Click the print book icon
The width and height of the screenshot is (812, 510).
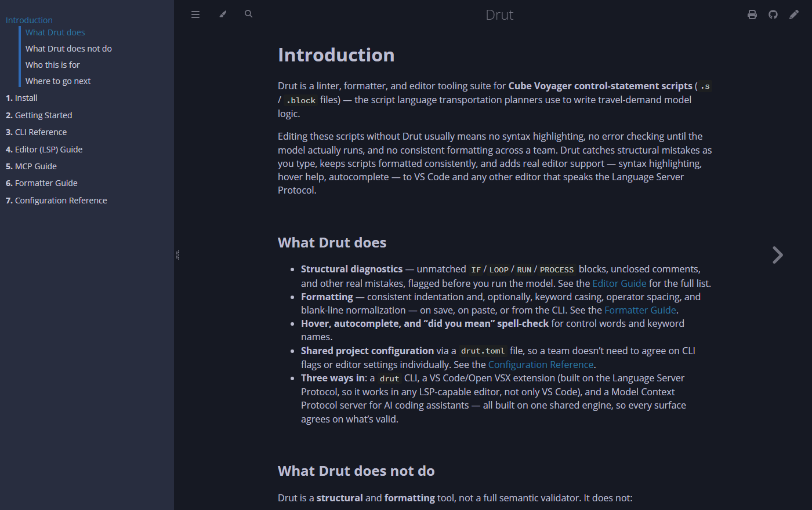(x=752, y=14)
